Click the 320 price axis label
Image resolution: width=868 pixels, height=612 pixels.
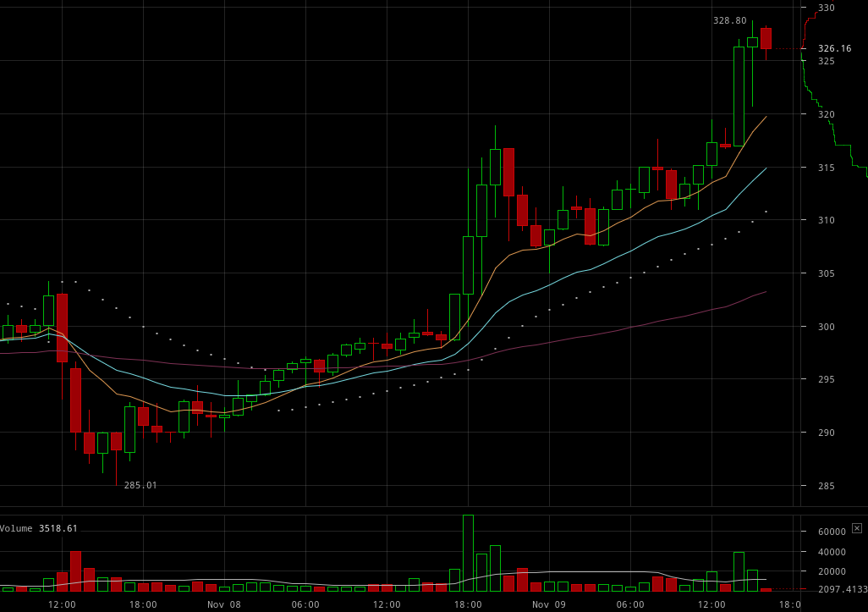(x=826, y=114)
